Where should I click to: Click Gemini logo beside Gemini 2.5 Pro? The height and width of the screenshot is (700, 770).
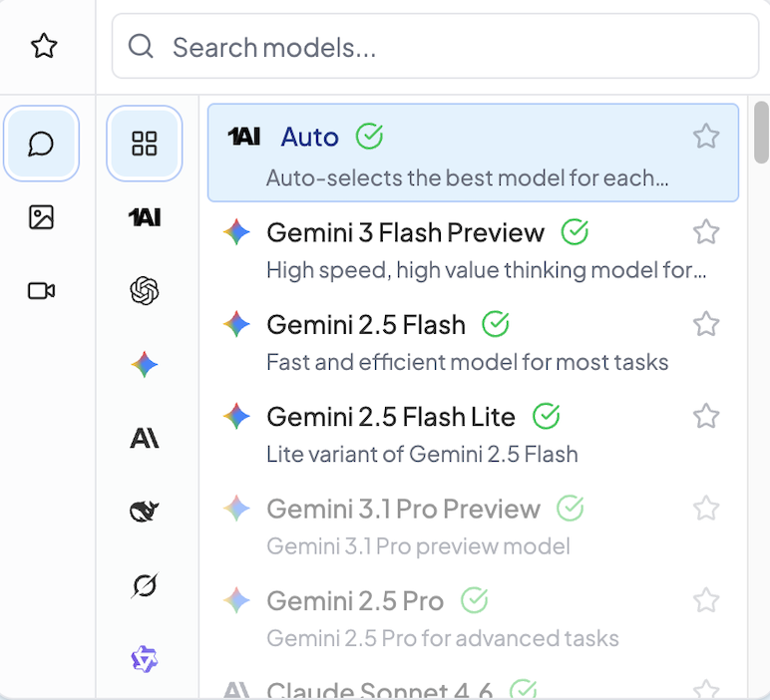(236, 600)
